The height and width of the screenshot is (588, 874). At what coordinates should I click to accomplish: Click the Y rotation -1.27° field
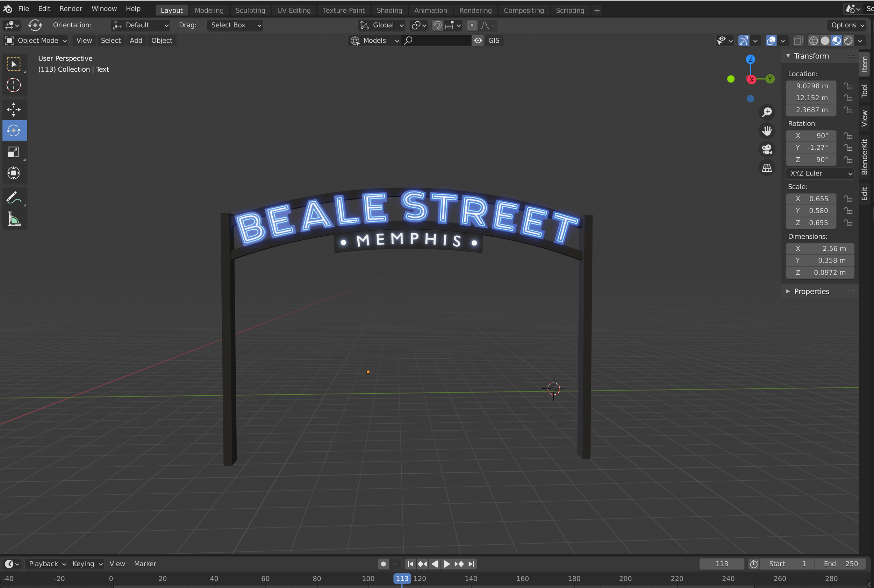pos(811,148)
